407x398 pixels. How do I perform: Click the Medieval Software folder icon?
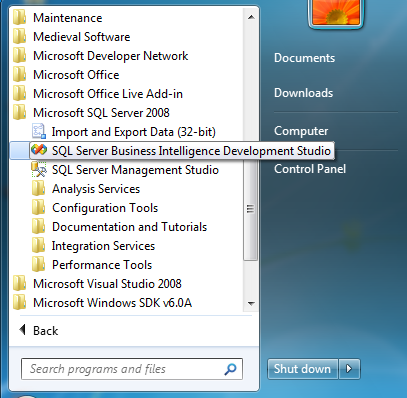pyautogui.click(x=19, y=37)
